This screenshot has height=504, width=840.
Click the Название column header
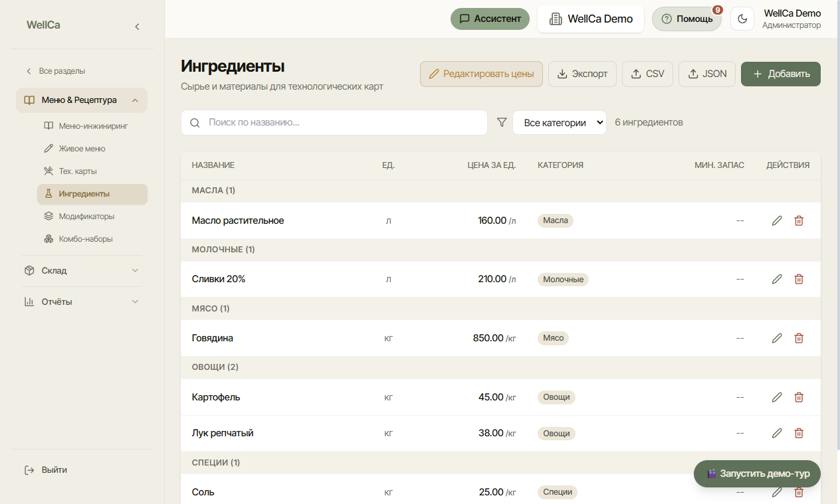tap(213, 165)
